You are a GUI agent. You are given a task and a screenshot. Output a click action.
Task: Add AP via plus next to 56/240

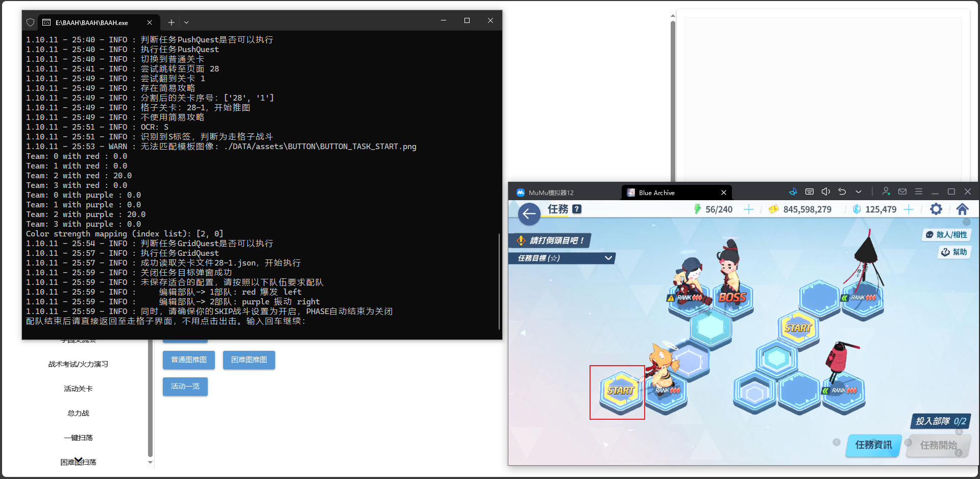coord(749,209)
